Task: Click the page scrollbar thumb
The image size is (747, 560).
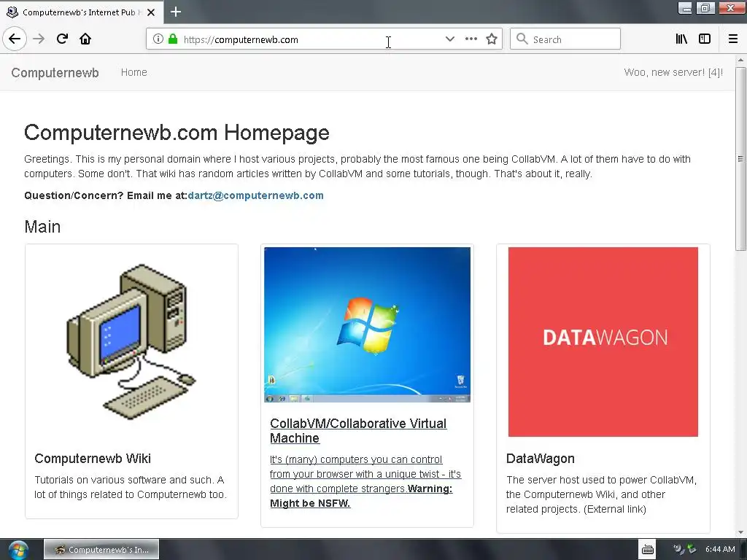Action: pos(740,159)
